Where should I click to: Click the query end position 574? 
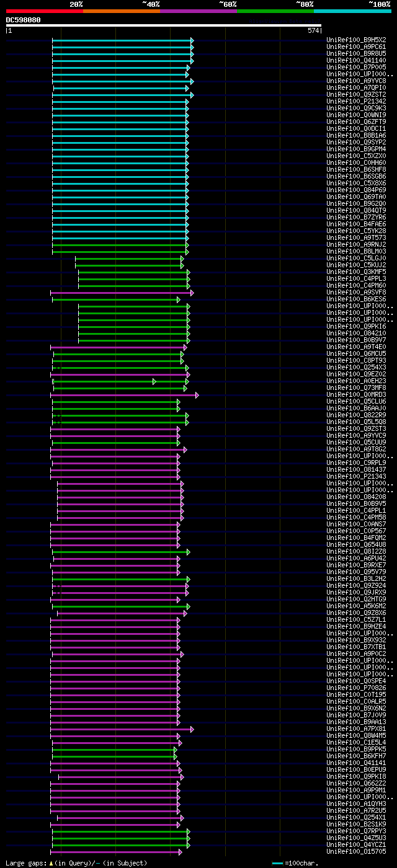coord(313,30)
